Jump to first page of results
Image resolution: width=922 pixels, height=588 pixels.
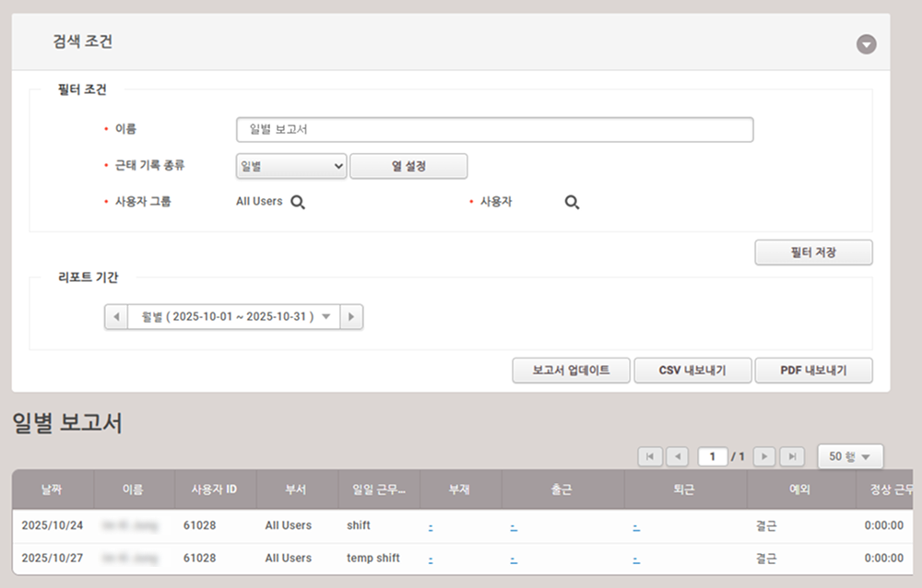(x=650, y=456)
